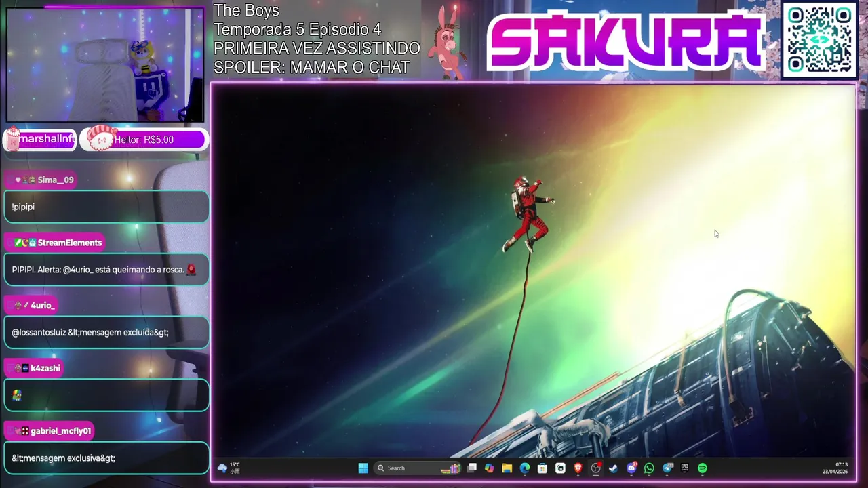Click the 'SPOILER: MAMAR O CHAT' text
The width and height of the screenshot is (868, 488).
[312, 68]
